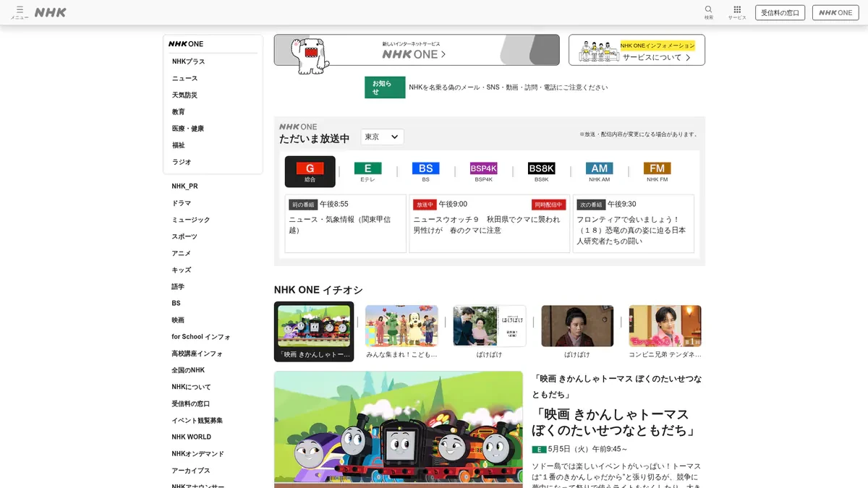Open the hamburger menu icon
Image resolution: width=868 pixels, height=488 pixels.
click(20, 12)
